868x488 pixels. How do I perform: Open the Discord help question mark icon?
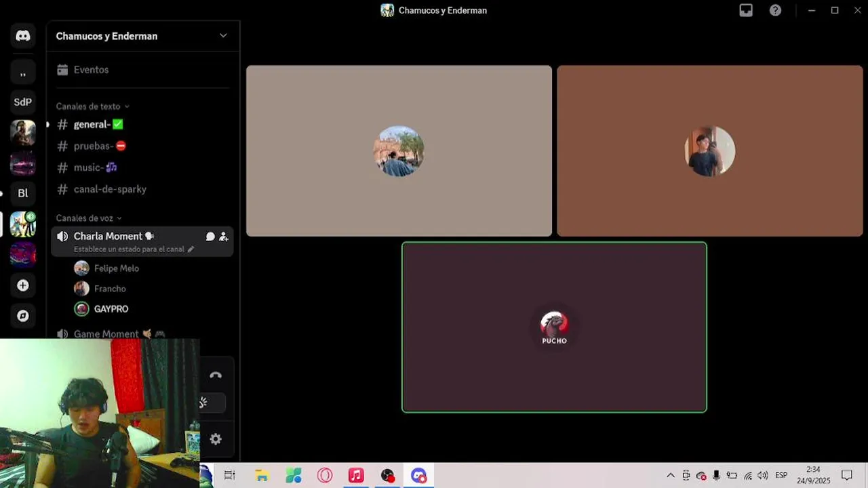pos(776,10)
